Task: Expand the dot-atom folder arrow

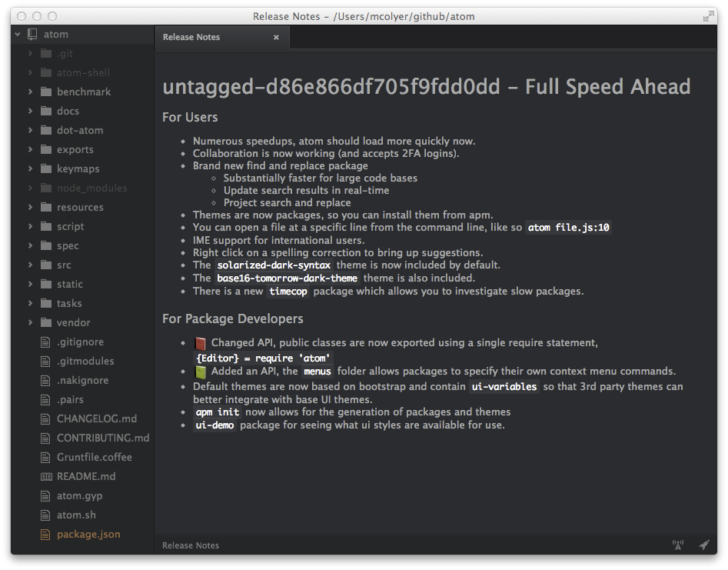Action: click(x=30, y=130)
